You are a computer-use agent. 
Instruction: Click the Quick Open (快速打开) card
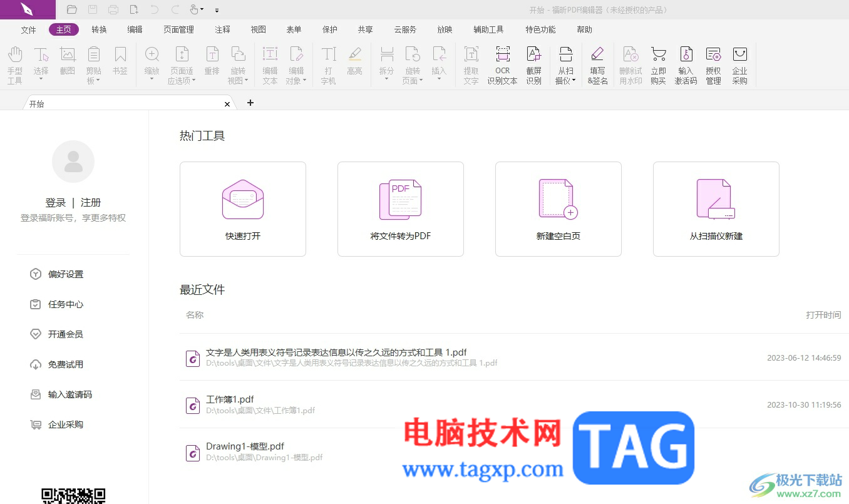[x=243, y=209]
